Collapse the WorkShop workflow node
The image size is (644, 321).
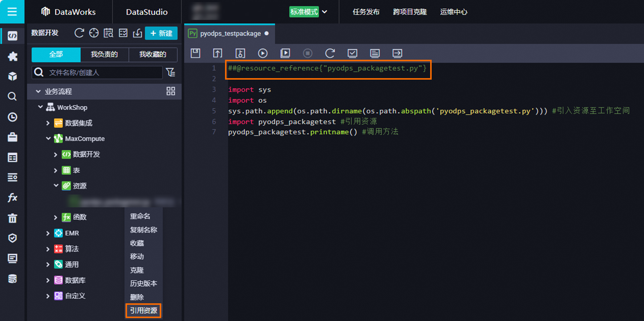point(40,107)
